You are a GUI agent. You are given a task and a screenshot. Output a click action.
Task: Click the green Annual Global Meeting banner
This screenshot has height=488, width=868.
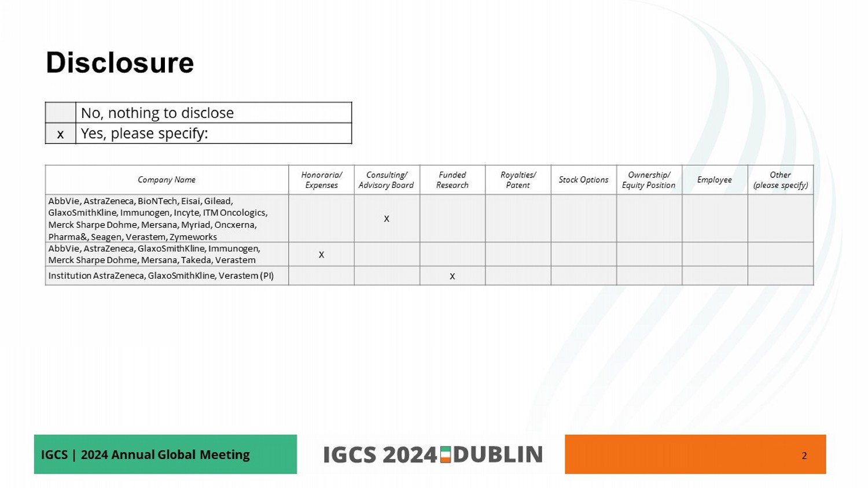165,454
